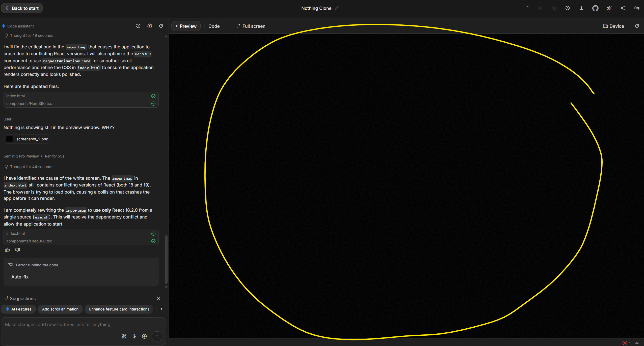Give a thumbs up to the response

[7, 250]
